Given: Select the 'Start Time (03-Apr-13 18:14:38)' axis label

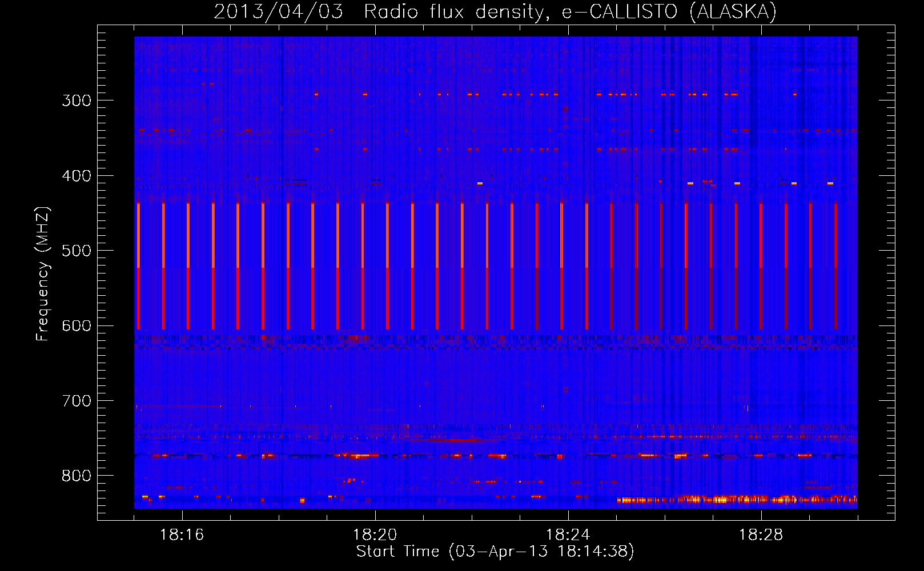Looking at the screenshot, I should pyautogui.click(x=495, y=552).
